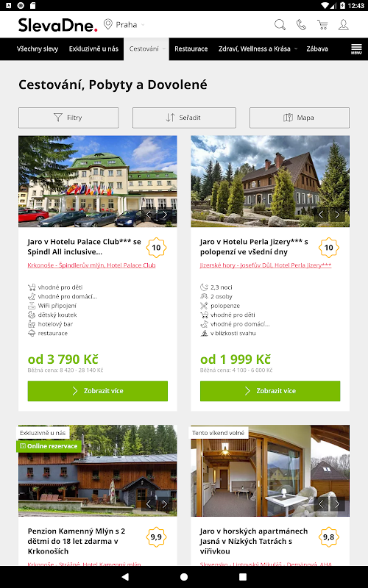Viewport: 368px width, 588px height.
Task: Open Jizerské hory Josefův Důl location link
Action: click(x=266, y=265)
